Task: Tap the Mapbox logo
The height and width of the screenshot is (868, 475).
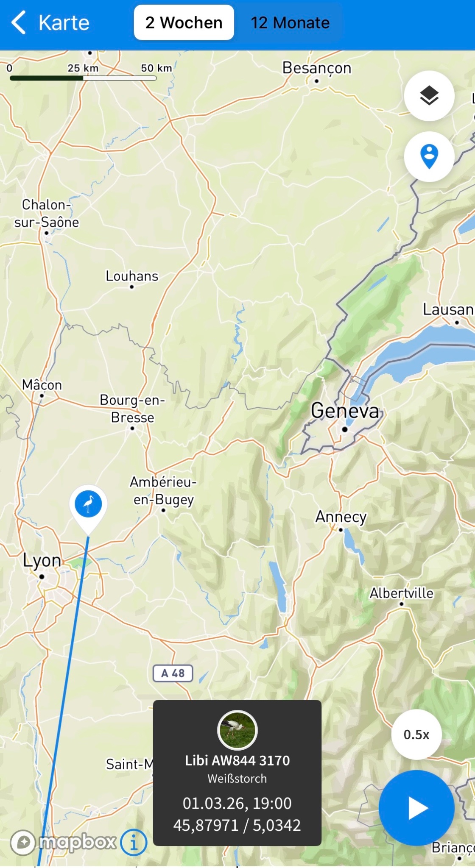Action: click(x=63, y=842)
